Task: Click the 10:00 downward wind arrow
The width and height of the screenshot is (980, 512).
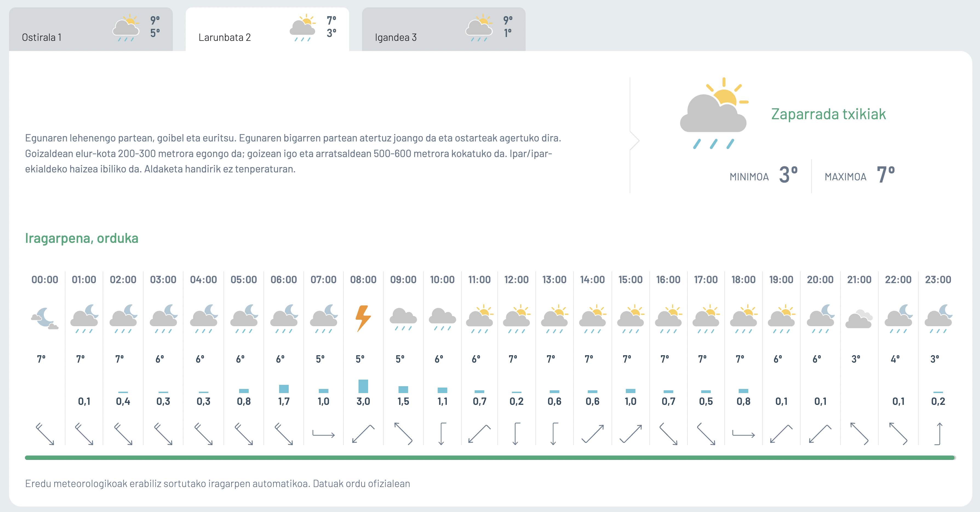Action: pos(442,434)
